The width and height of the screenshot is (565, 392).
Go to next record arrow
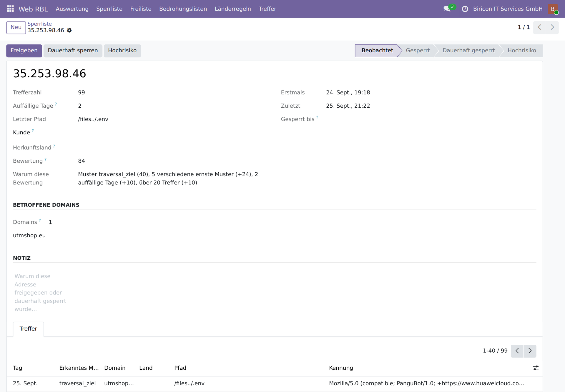(552, 27)
